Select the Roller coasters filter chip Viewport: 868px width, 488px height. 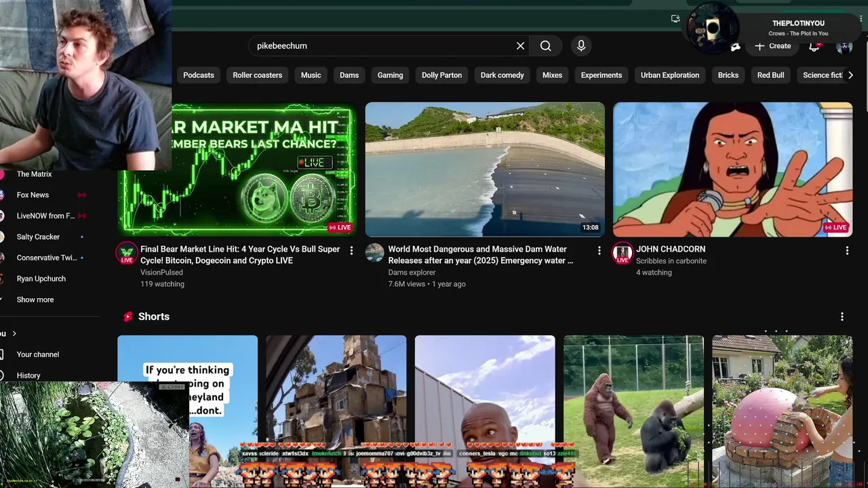(258, 75)
